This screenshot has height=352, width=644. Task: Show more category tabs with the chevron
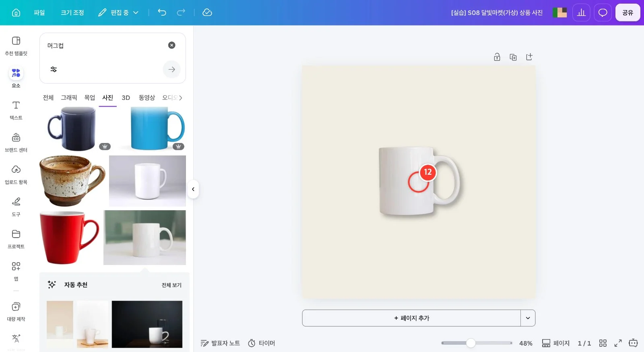(181, 97)
